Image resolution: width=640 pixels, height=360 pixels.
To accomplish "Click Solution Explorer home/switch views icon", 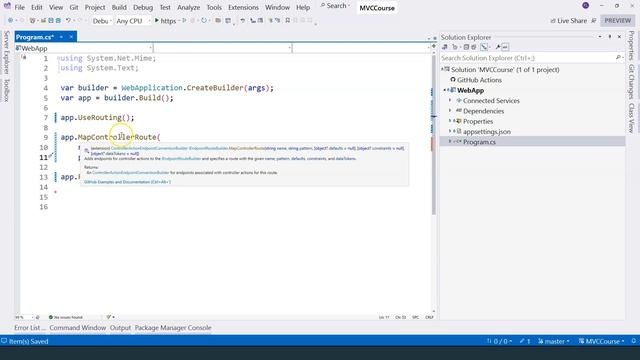I will point(445,47).
